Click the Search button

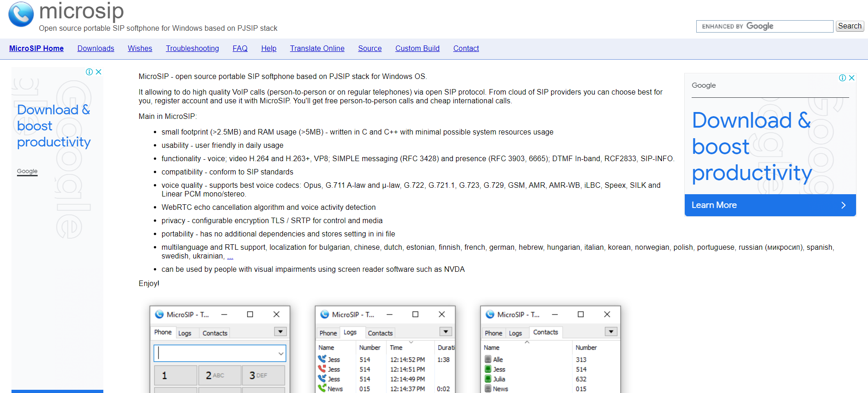[x=850, y=26]
